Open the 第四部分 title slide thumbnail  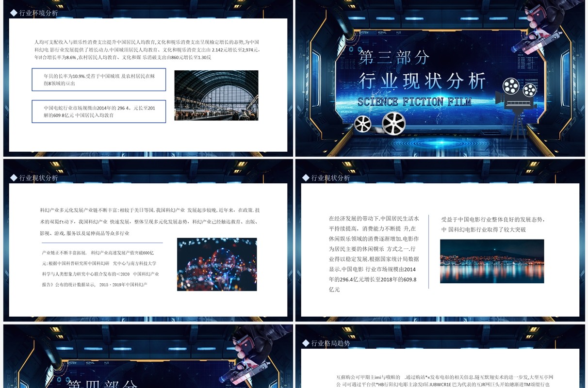click(x=148, y=356)
